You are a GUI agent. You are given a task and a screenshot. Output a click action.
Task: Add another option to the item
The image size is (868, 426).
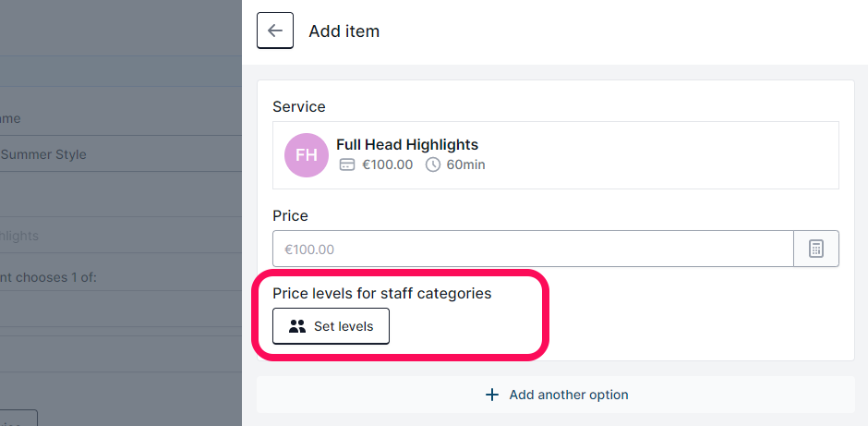point(556,395)
